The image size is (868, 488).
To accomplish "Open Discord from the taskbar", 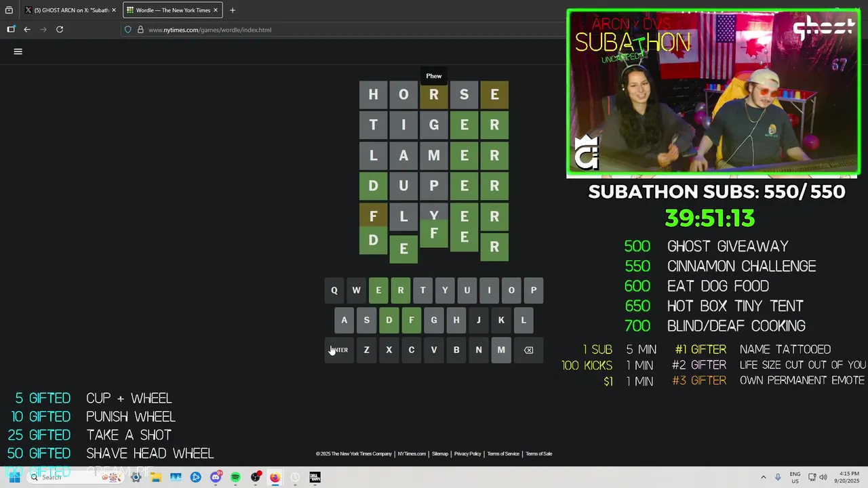I will [x=216, y=477].
